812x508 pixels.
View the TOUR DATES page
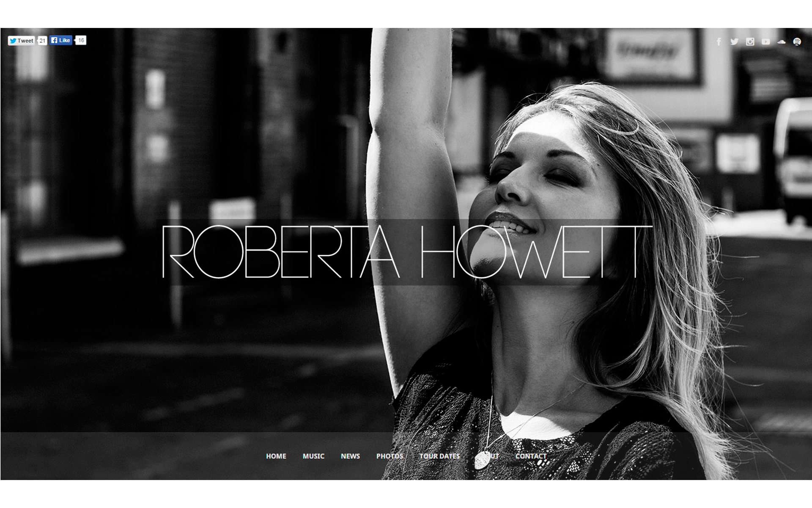[x=439, y=456]
